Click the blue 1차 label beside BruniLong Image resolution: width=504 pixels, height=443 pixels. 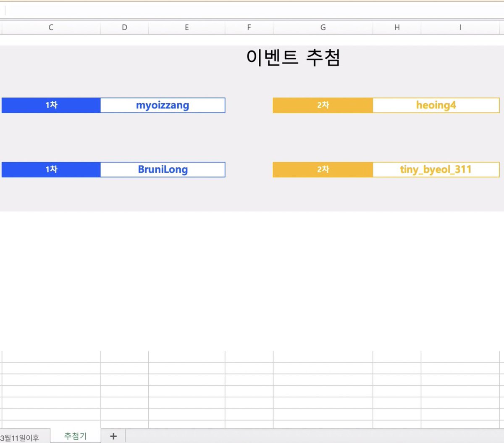51,169
